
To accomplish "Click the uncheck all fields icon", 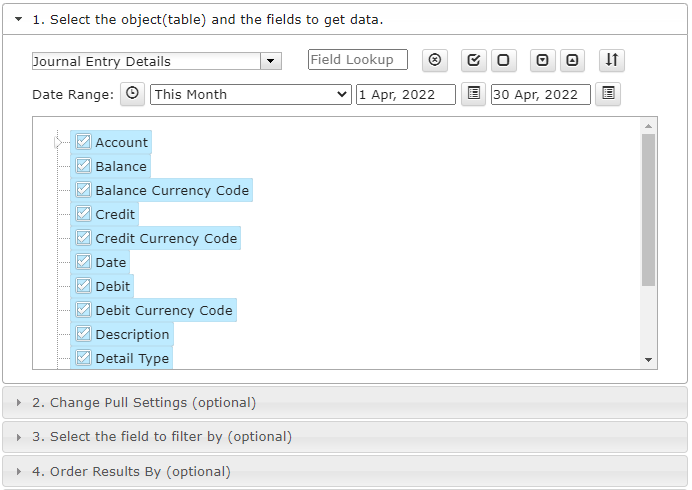I will [x=504, y=60].
